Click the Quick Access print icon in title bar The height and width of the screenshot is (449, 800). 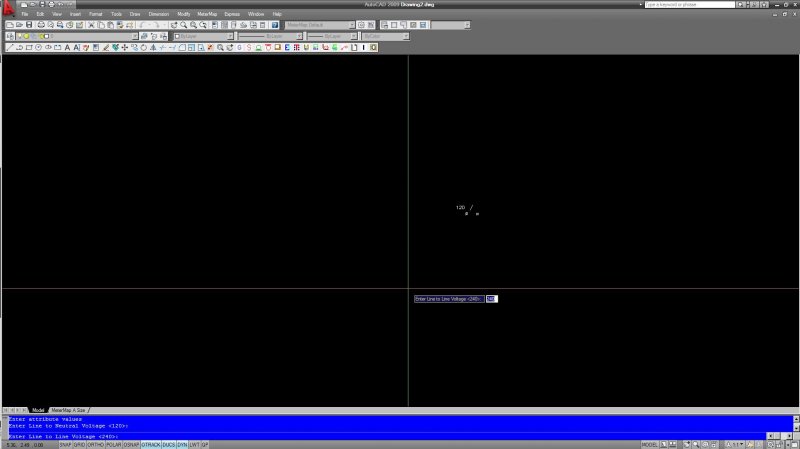pos(52,4)
